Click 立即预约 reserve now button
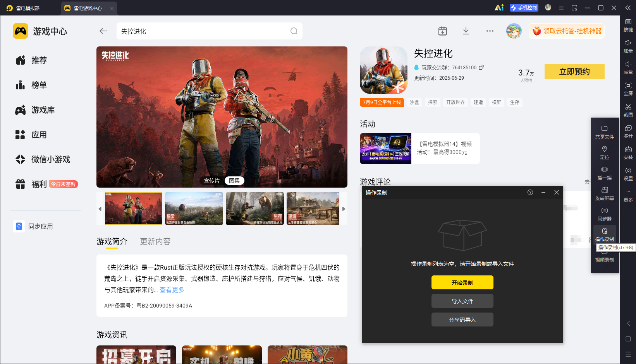Screen dimensions: 636x364 574,72
